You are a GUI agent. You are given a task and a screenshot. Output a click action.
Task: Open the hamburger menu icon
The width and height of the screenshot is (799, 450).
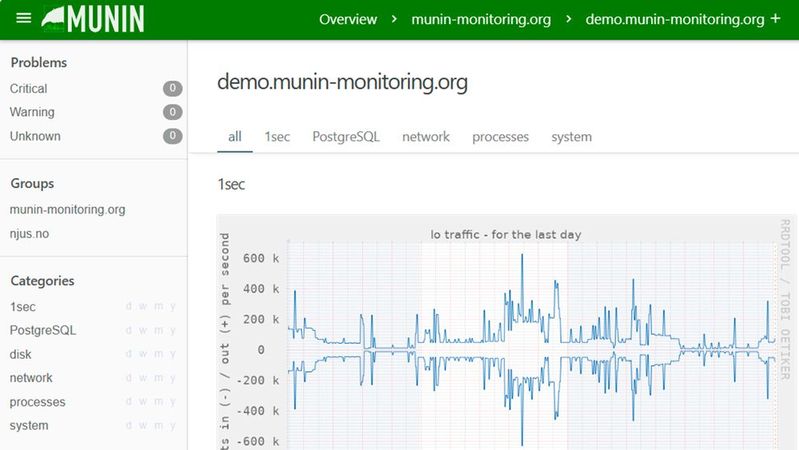24,19
